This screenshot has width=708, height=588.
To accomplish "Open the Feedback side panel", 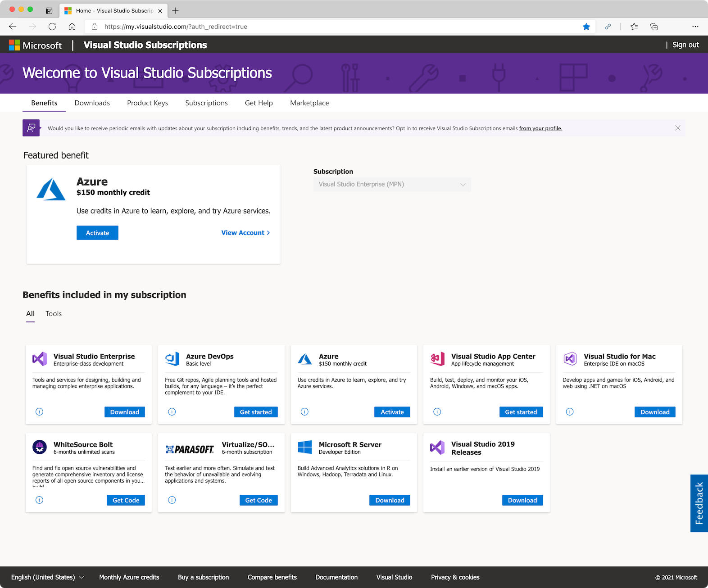I will (x=699, y=503).
